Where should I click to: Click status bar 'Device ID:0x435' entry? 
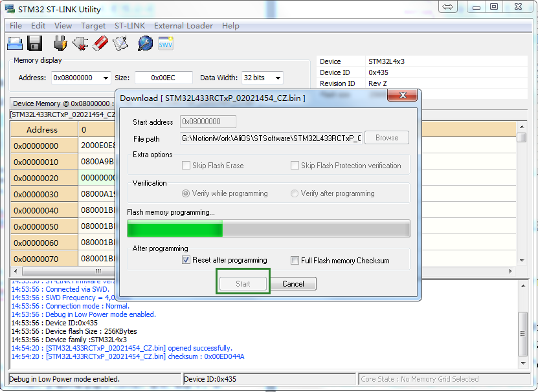click(x=269, y=379)
